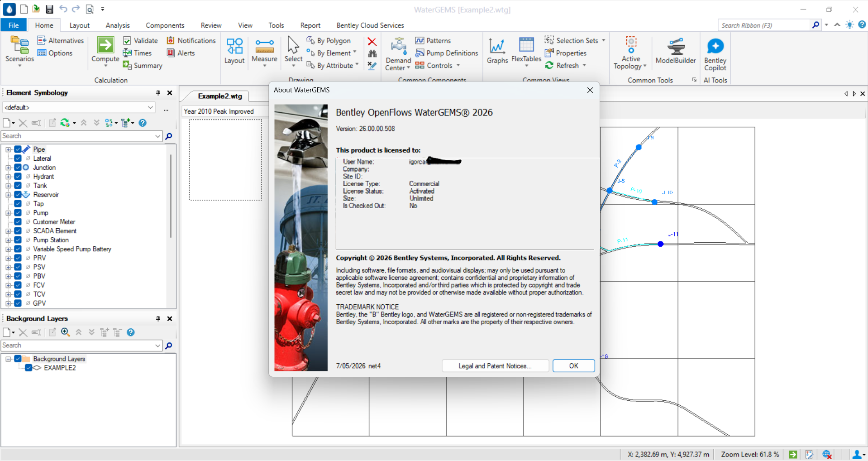Click the Compute icon in the status bar
868x461 pixels.
(x=793, y=454)
